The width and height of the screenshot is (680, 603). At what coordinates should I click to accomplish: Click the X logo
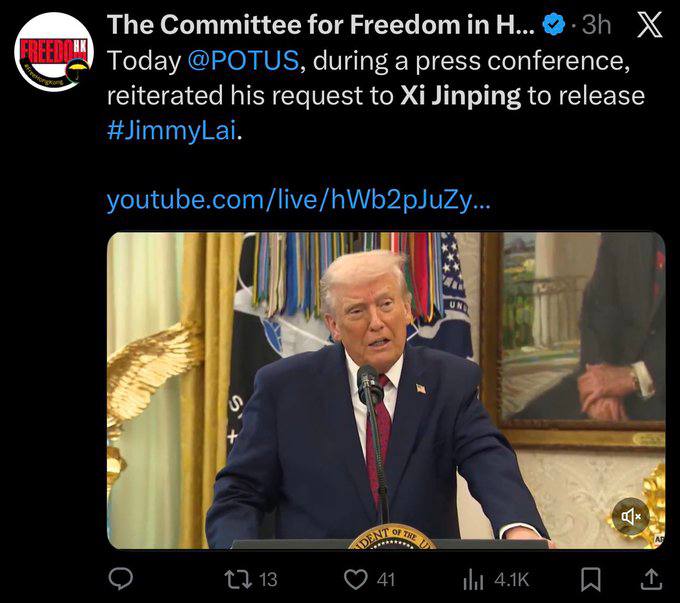point(649,24)
